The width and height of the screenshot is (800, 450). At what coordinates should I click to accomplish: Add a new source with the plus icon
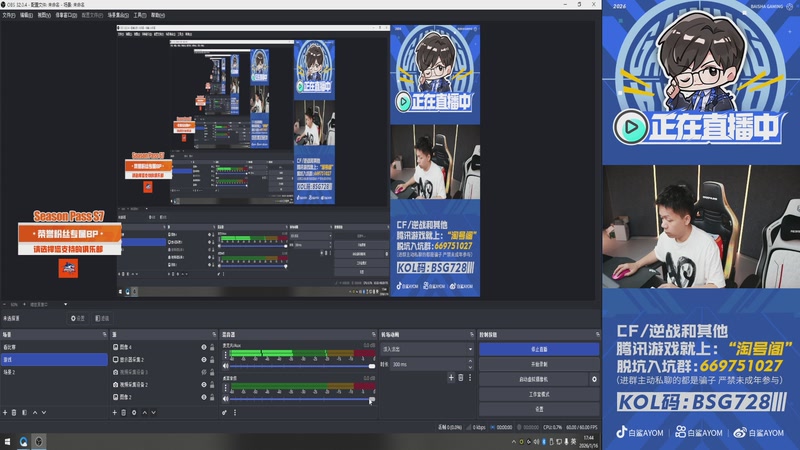(x=114, y=412)
